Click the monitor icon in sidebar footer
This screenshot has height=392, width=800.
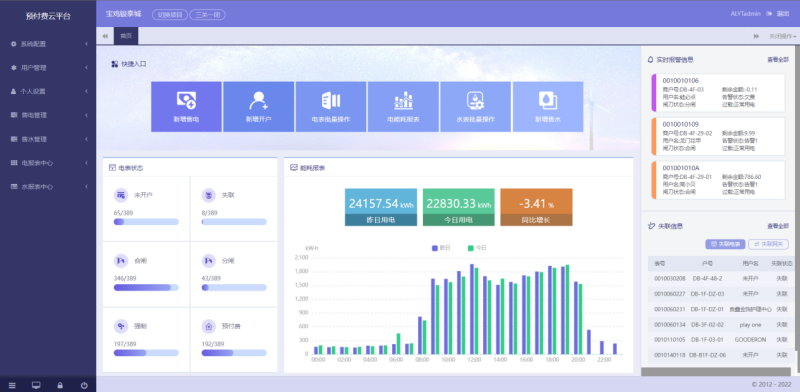36,385
